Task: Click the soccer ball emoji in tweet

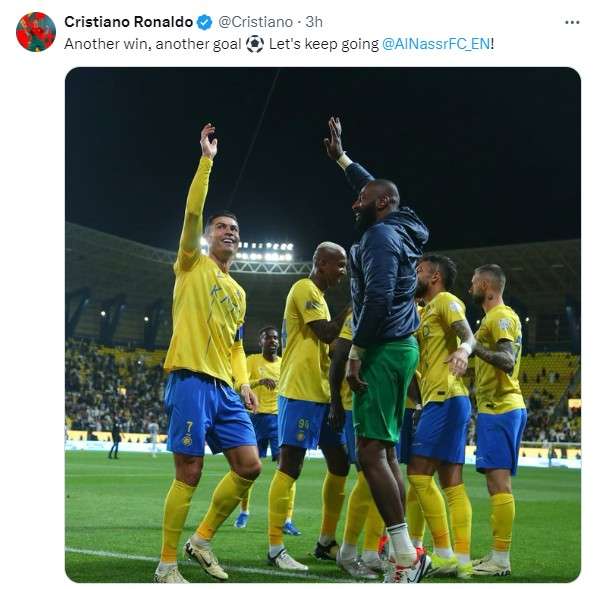Action: point(255,44)
